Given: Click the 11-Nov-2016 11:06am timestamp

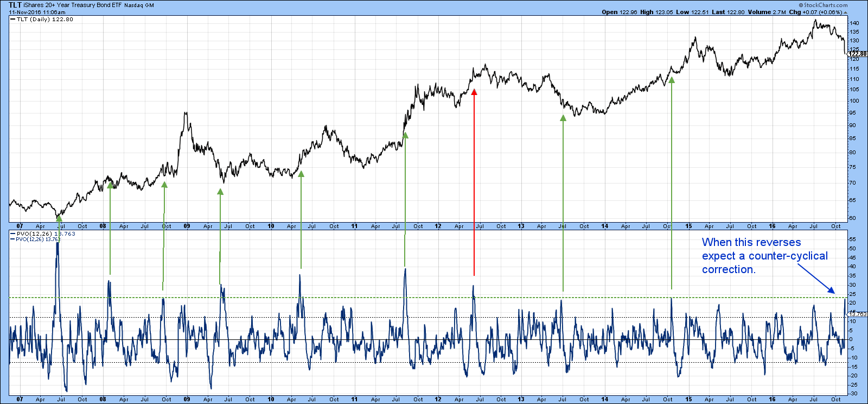Looking at the screenshot, I should coord(37,12).
